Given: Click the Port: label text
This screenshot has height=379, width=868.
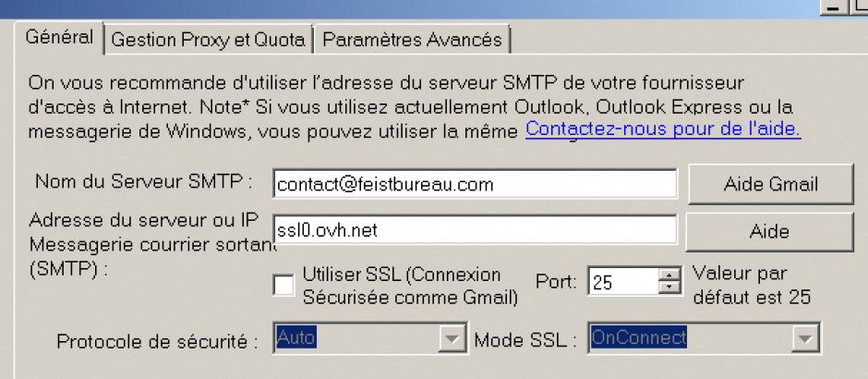Looking at the screenshot, I should (x=557, y=282).
